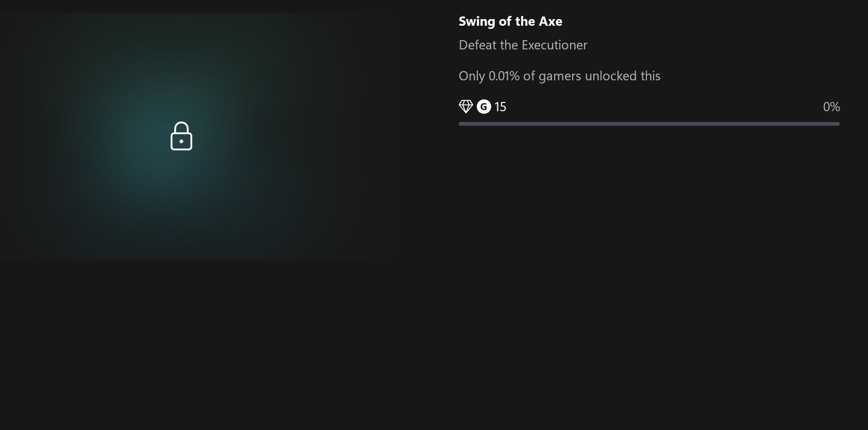Image resolution: width=868 pixels, height=430 pixels.
Task: Click the word Only in the rarity line
Action: click(x=472, y=76)
